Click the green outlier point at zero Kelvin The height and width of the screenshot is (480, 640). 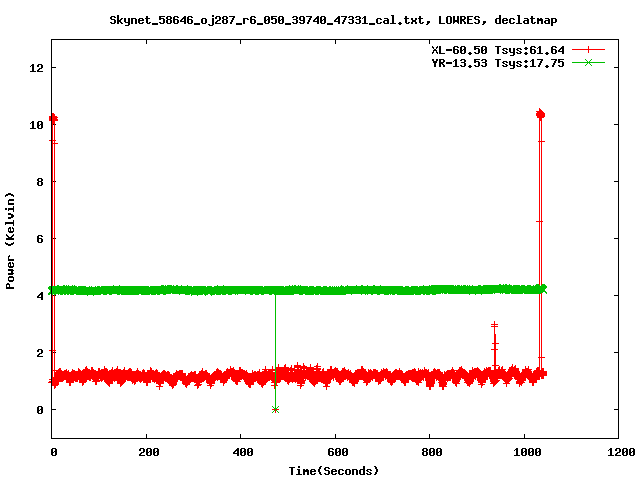(275, 409)
